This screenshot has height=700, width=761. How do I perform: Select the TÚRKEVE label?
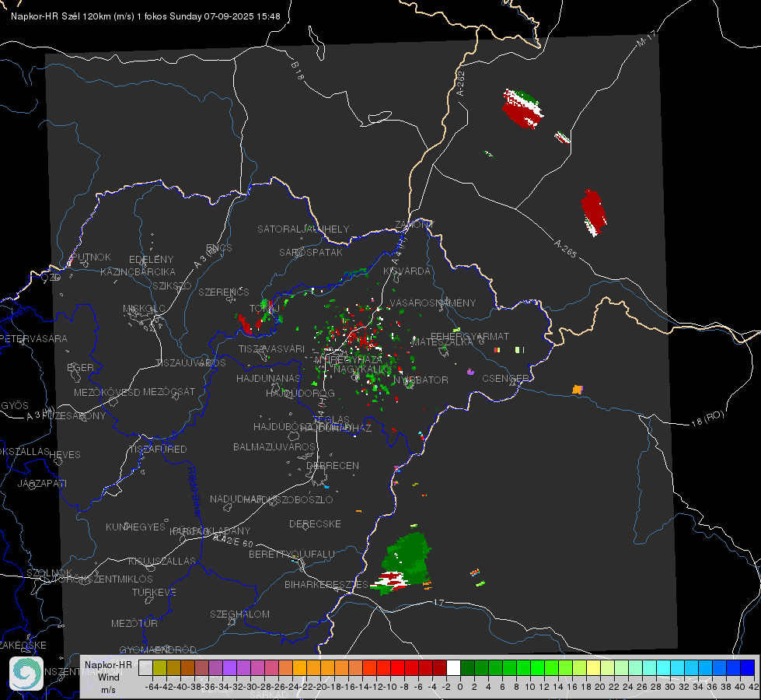tap(155, 592)
